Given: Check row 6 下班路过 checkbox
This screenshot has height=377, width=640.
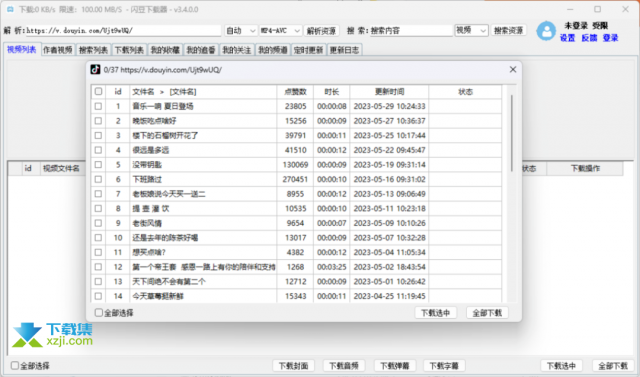Looking at the screenshot, I should pos(98,179).
